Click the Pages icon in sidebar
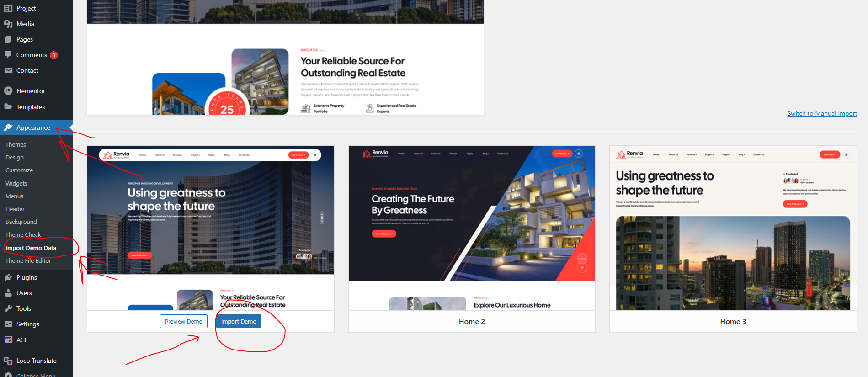 pyautogui.click(x=8, y=39)
